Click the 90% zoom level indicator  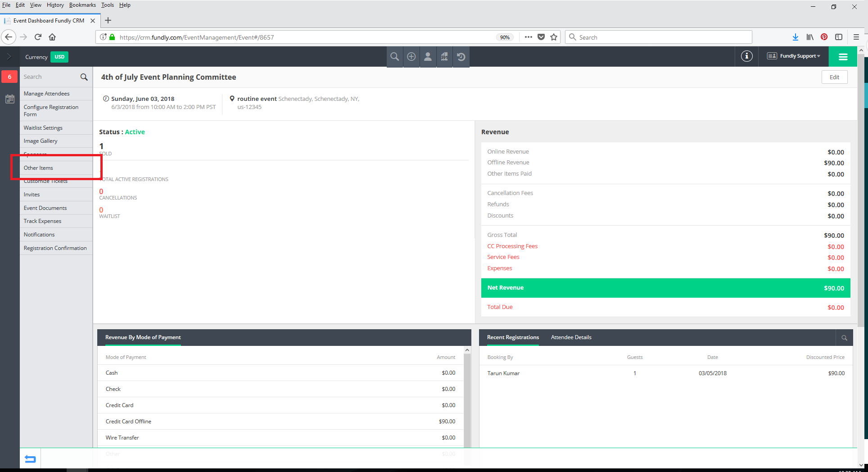[x=505, y=37]
